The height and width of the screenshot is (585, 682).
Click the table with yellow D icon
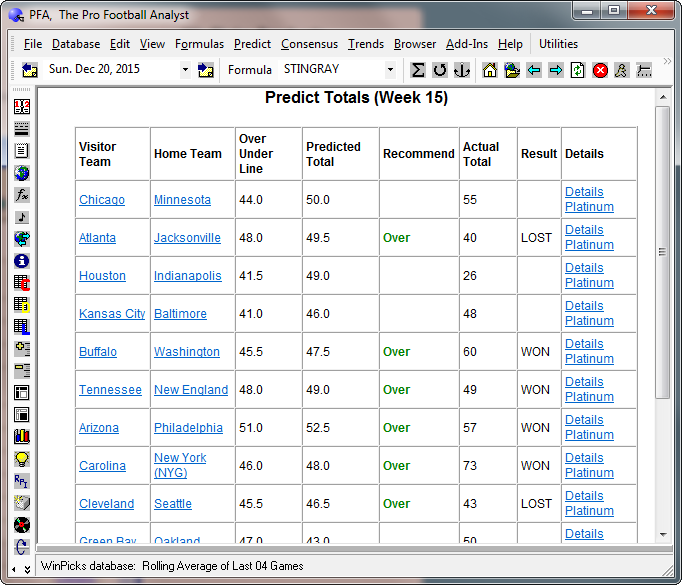(x=22, y=305)
